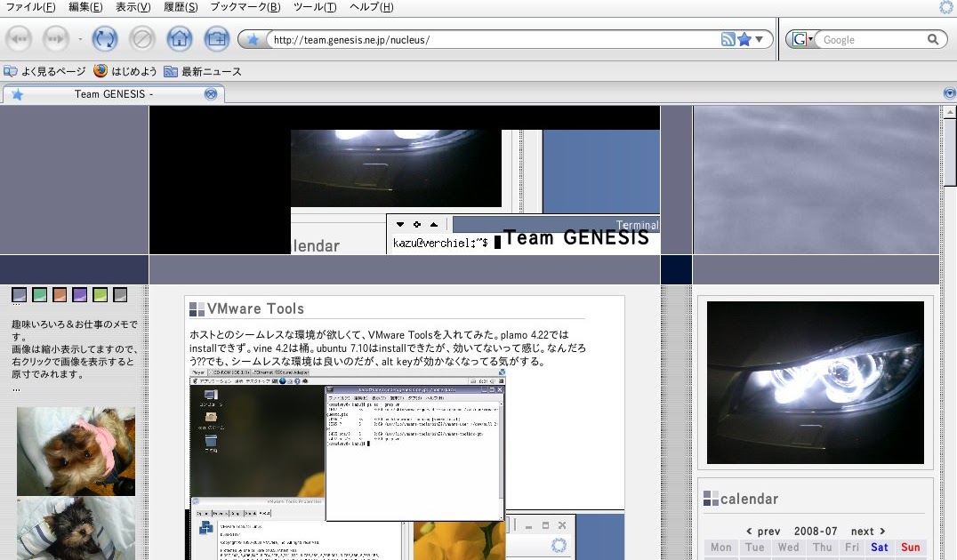Image resolution: width=957 pixels, height=560 pixels.
Task: Open the 履歴(S) menu
Action: [x=181, y=7]
